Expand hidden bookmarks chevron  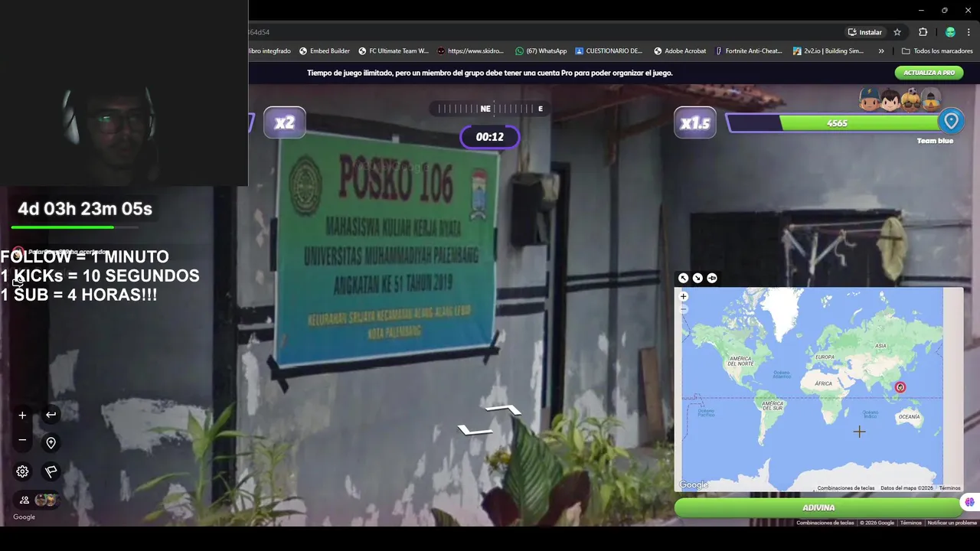pos(881,51)
